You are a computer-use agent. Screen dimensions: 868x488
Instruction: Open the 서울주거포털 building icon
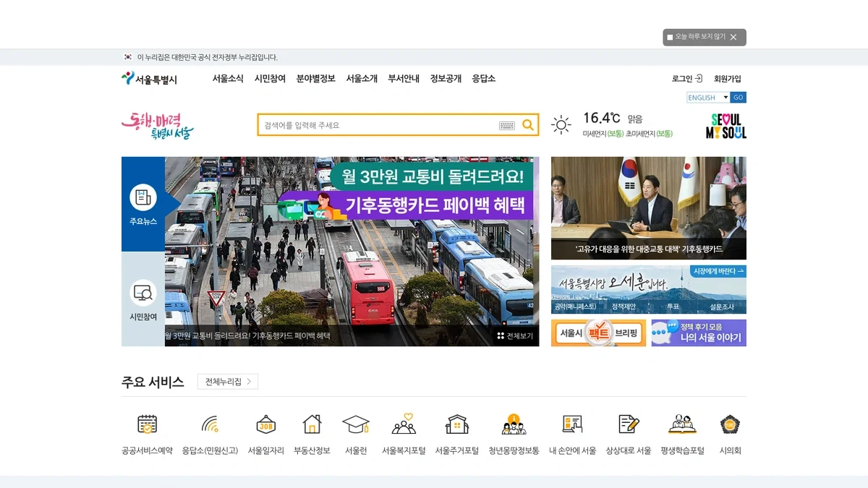tap(457, 424)
